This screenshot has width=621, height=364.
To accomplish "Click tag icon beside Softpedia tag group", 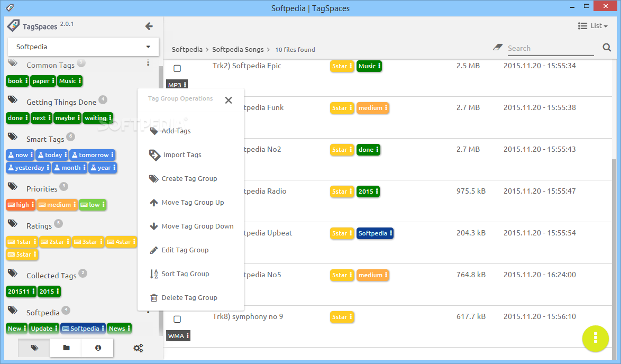I will (13, 310).
